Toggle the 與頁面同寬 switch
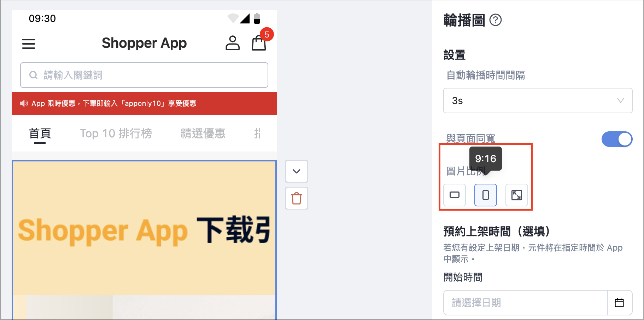Image resolution: width=644 pixels, height=320 pixels. 617,139
